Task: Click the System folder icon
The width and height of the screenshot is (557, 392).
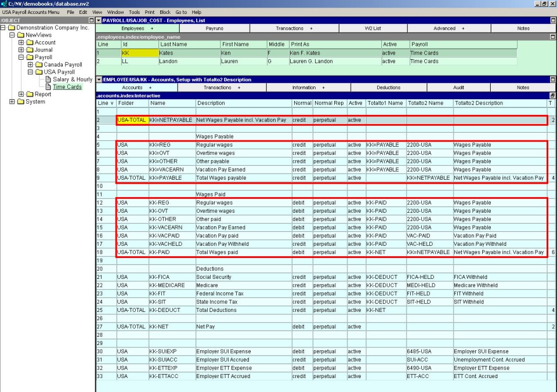Action: tap(21, 102)
